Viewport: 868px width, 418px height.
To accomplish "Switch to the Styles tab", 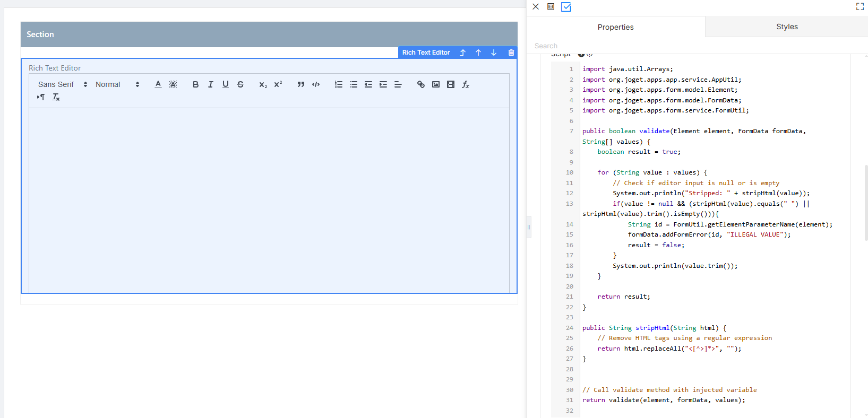I will [787, 27].
